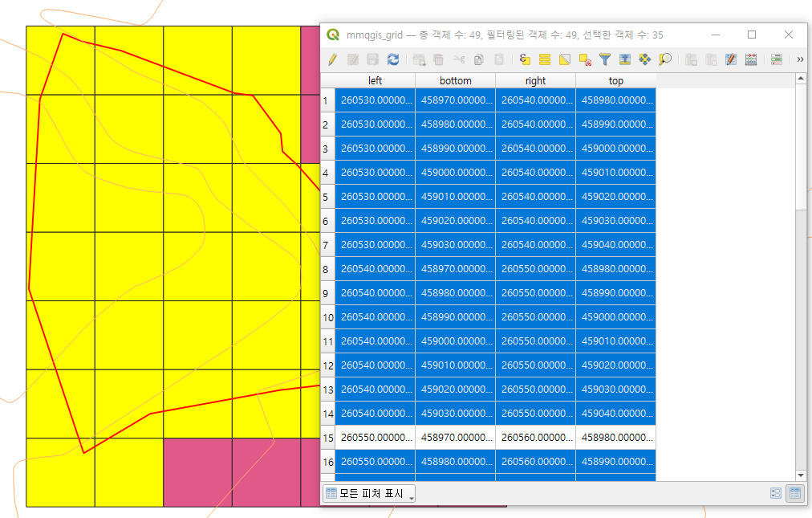Pan map to selected rows
This screenshot has width=812, height=518.
point(645,59)
